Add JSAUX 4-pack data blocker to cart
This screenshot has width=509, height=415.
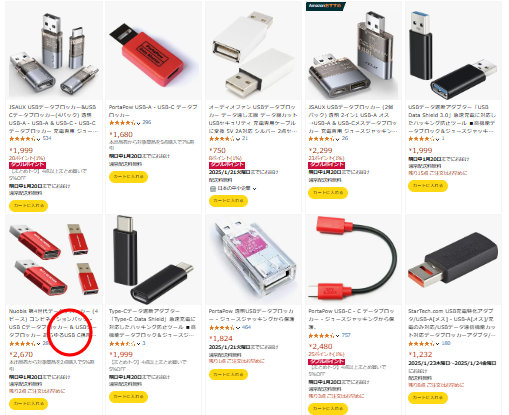(x=28, y=205)
